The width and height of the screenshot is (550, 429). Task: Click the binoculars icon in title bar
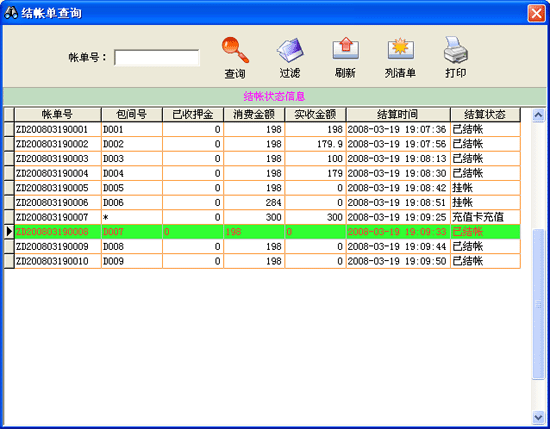point(11,13)
